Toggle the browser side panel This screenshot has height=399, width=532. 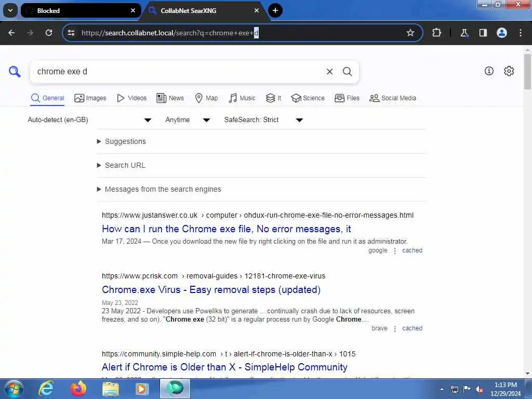[483, 33]
